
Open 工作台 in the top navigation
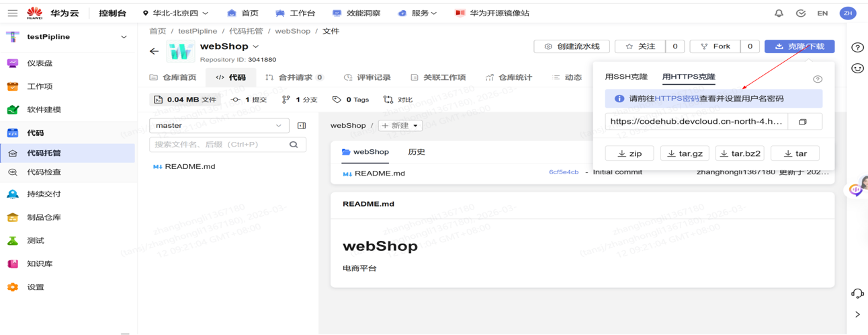pos(295,13)
